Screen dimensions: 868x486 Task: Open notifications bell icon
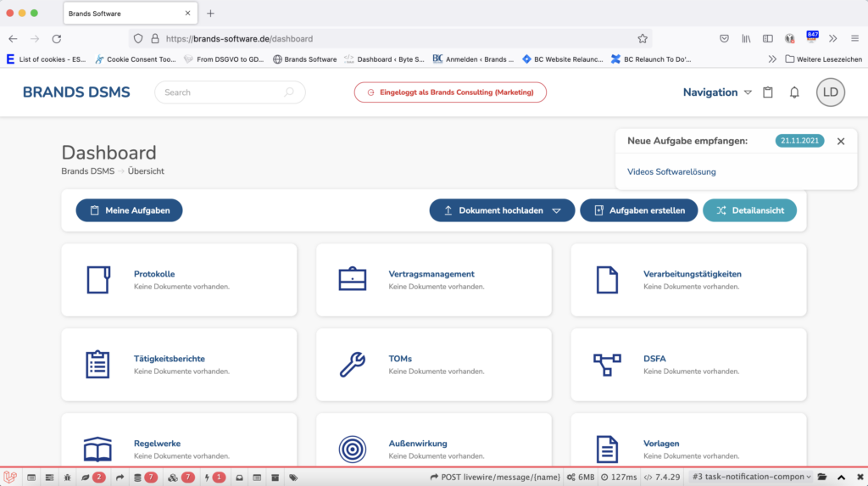(794, 92)
